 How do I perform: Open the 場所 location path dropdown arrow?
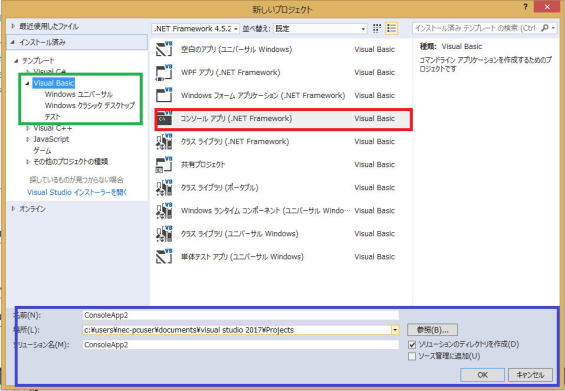[x=395, y=330]
